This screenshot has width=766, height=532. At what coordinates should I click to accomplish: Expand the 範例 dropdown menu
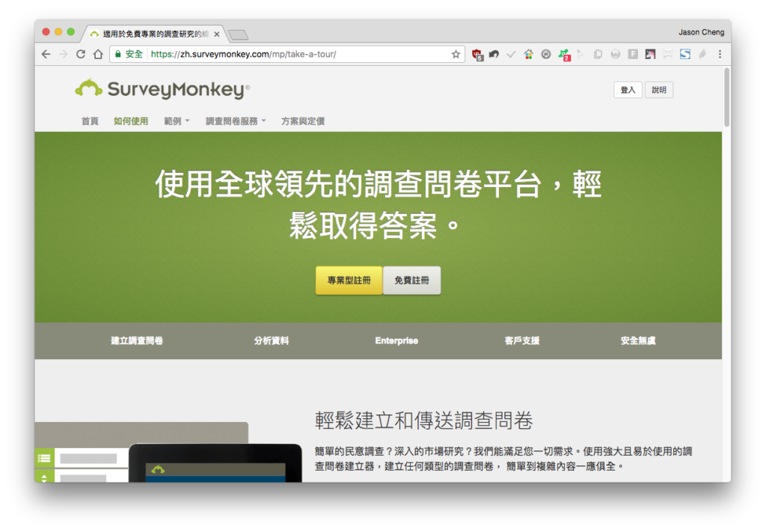pyautogui.click(x=177, y=121)
